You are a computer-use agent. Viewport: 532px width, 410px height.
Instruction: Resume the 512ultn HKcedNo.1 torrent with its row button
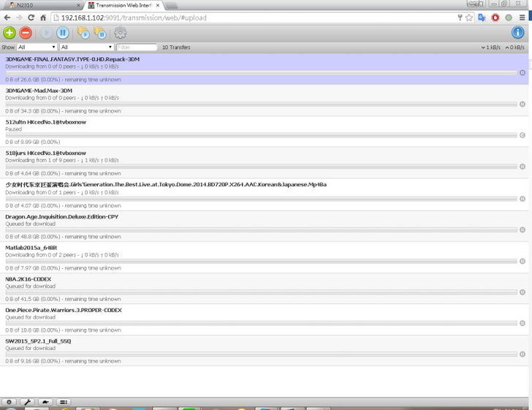pos(522,135)
